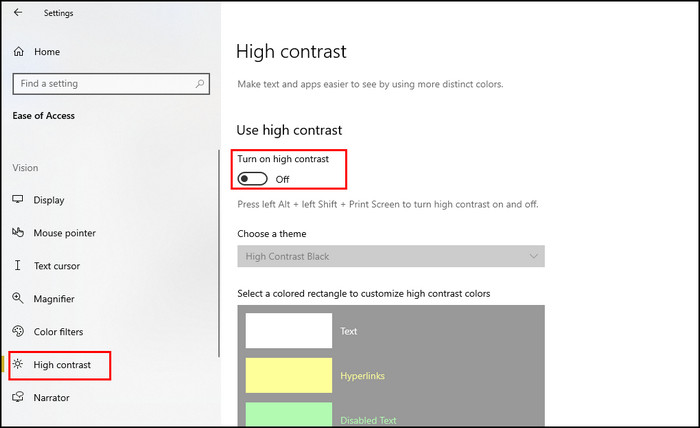The height and width of the screenshot is (428, 700).
Task: Select the Mouse pointer icon
Action: pyautogui.click(x=18, y=233)
